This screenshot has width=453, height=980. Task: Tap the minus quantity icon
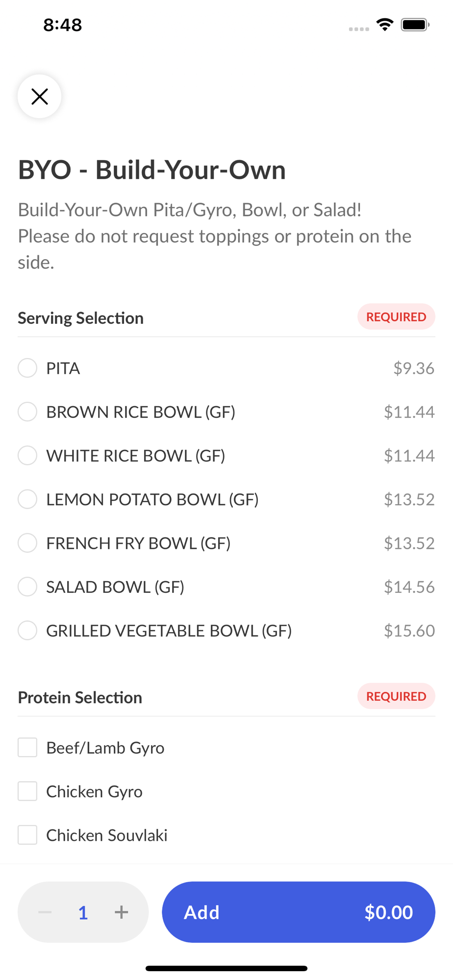point(45,912)
